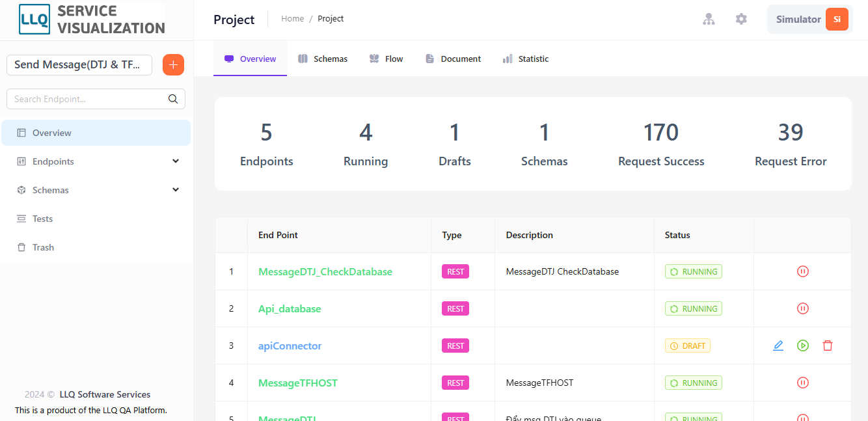Open the apiConnector endpoint link
The image size is (868, 421).
click(x=290, y=346)
